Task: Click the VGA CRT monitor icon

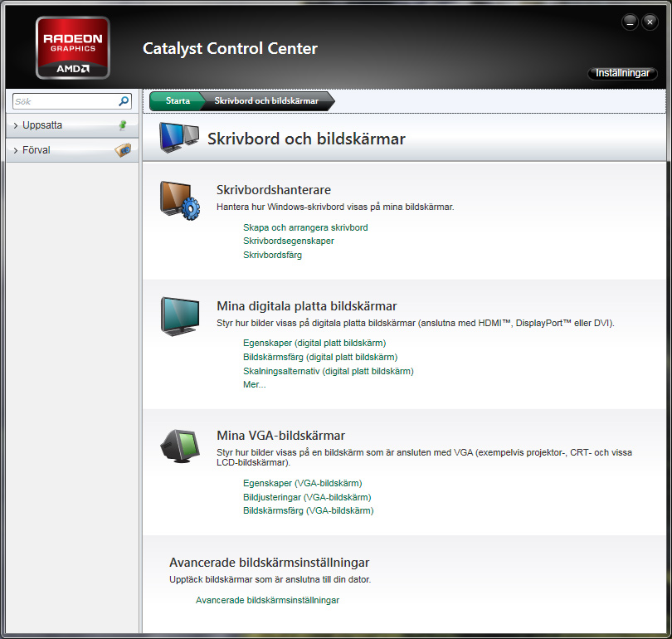Action: coord(179,446)
